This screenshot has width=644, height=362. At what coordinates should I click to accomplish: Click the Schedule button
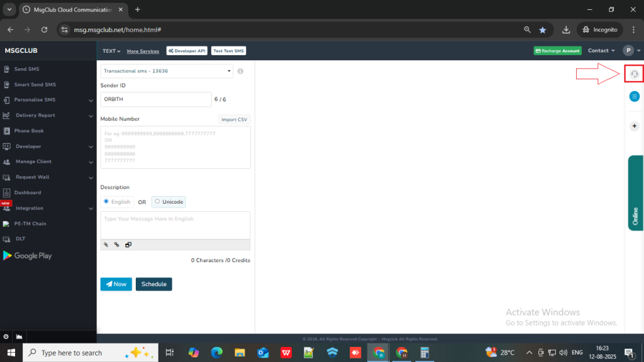[x=154, y=284]
